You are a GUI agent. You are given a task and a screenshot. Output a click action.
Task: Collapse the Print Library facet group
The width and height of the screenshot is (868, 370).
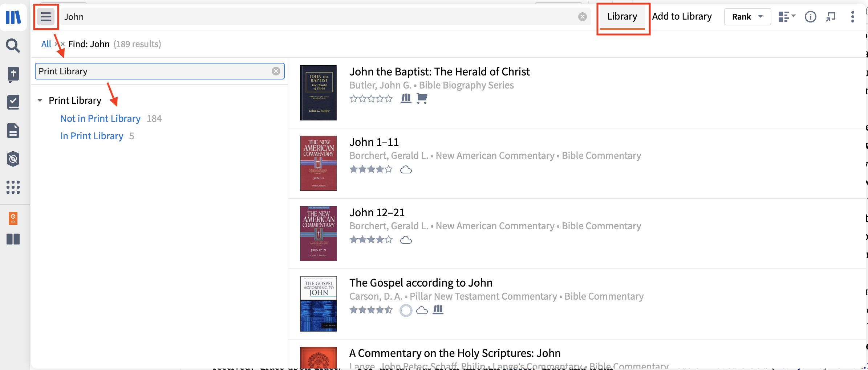click(40, 100)
